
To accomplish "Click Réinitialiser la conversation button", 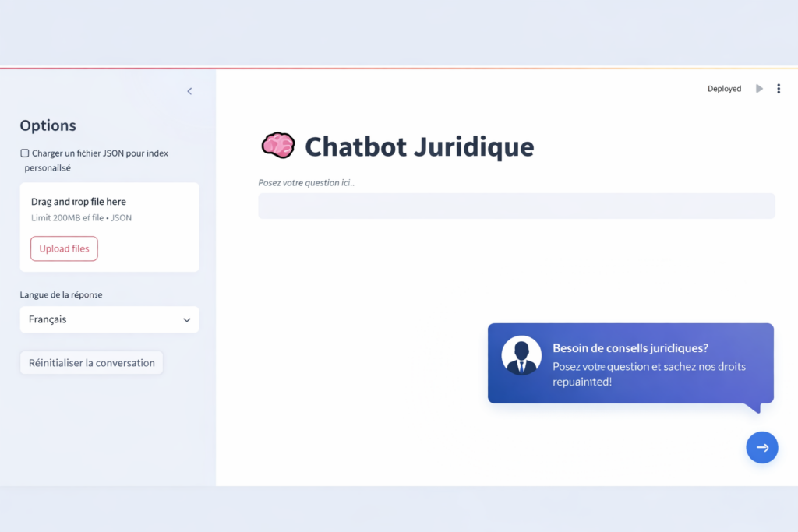I will point(92,363).
